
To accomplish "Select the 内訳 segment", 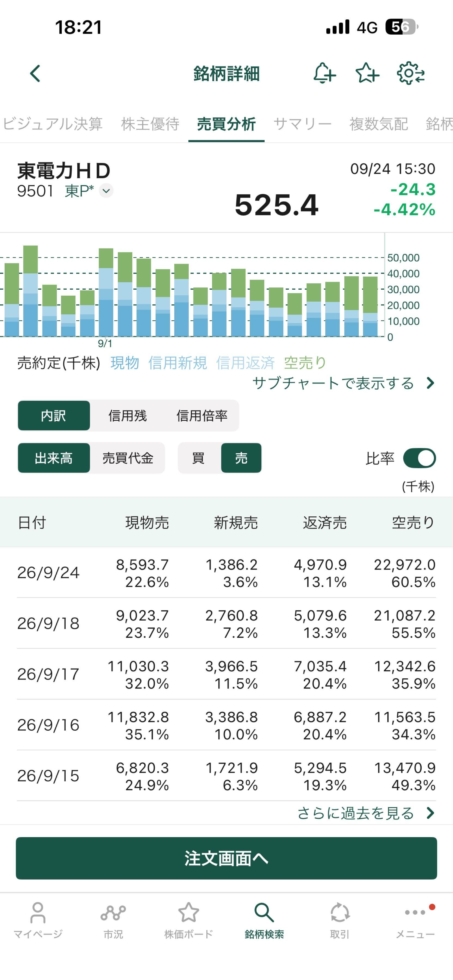I will pyautogui.click(x=54, y=415).
